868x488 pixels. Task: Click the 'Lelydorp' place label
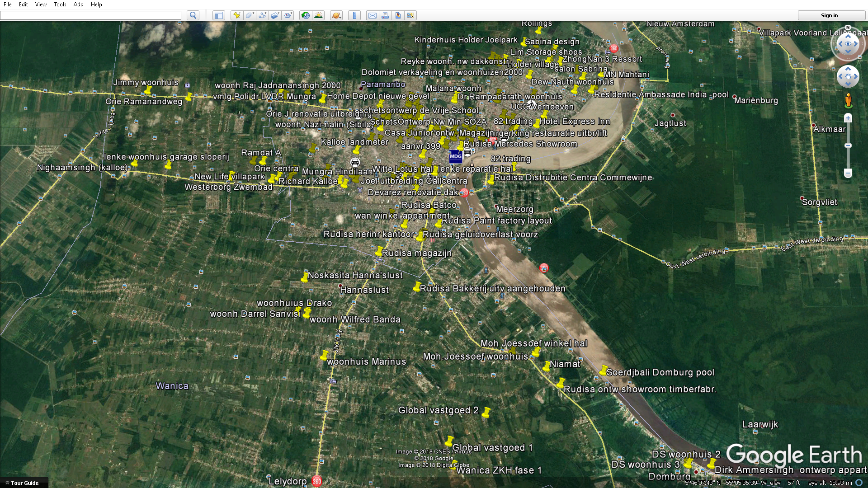tap(288, 482)
